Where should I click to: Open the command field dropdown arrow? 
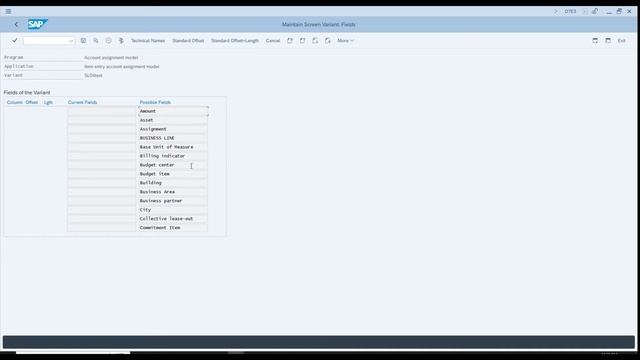pos(71,41)
